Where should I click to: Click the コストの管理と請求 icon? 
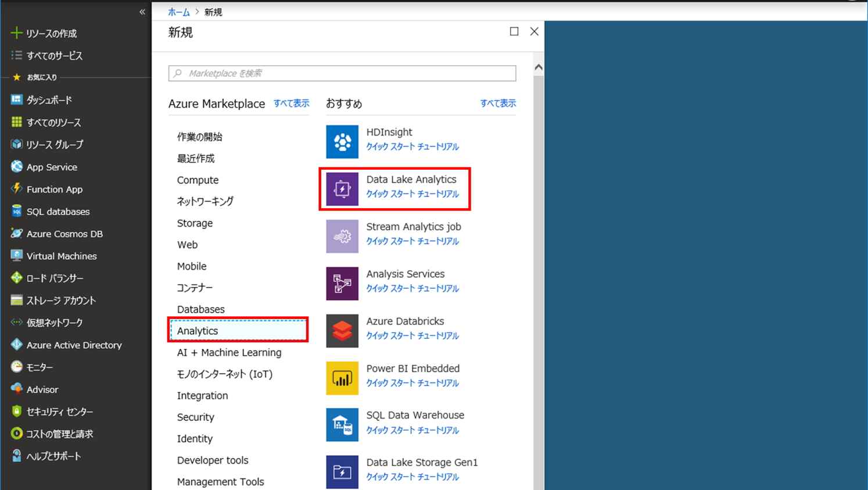tap(16, 434)
